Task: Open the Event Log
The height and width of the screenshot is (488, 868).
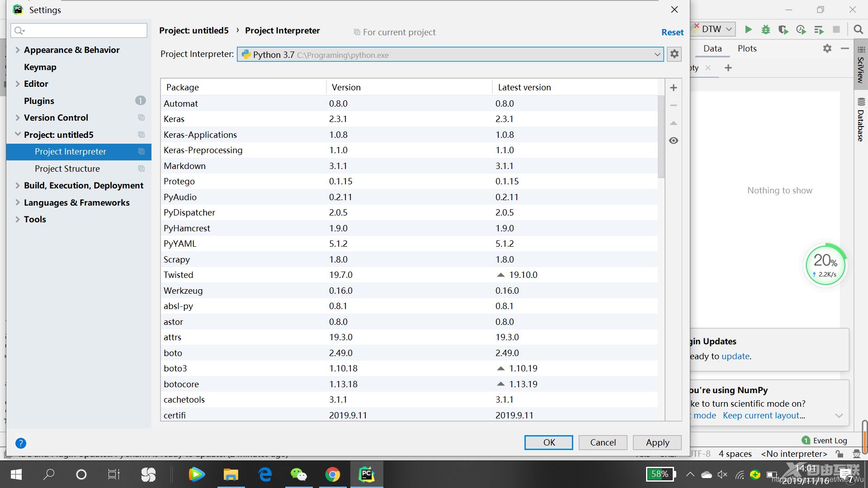Action: (x=825, y=441)
